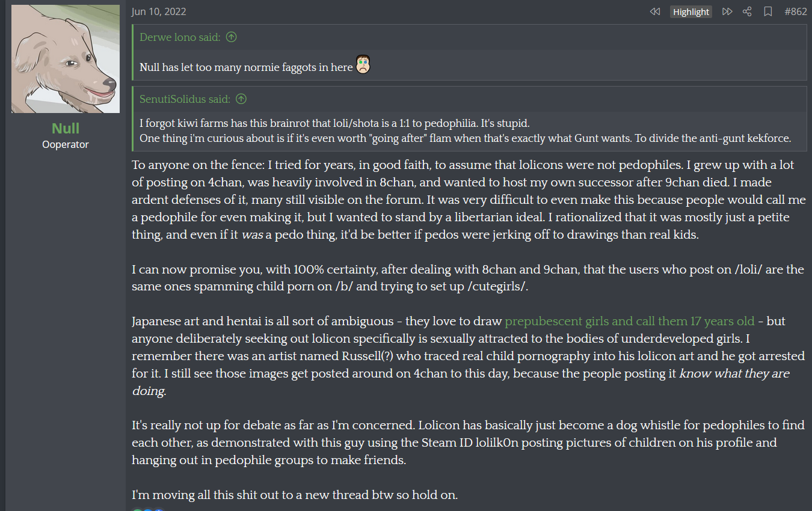The height and width of the screenshot is (511, 812).
Task: Open Null's user profile from the username
Action: (x=66, y=128)
